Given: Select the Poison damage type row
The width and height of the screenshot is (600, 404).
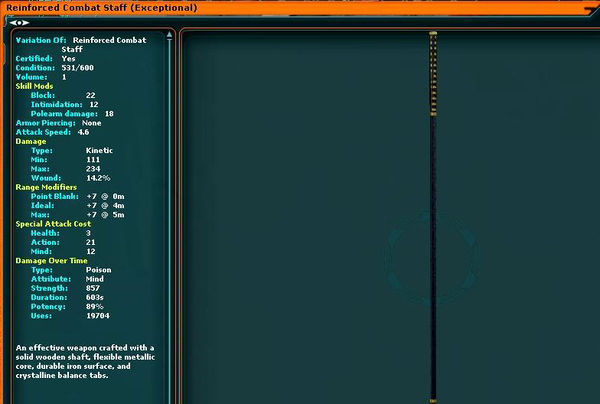Looking at the screenshot, I should point(70,270).
